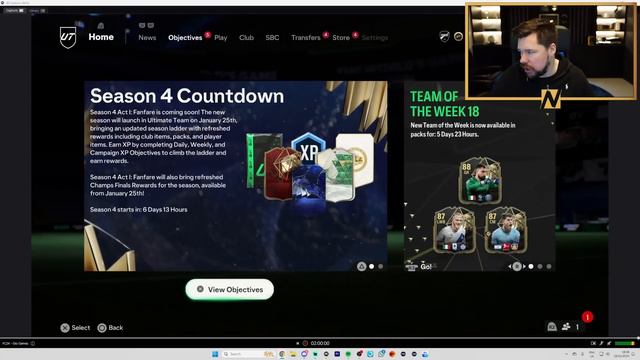This screenshot has width=640, height=360.
Task: Click the gold N logo on webcam overlay
Action: pyautogui.click(x=551, y=98)
